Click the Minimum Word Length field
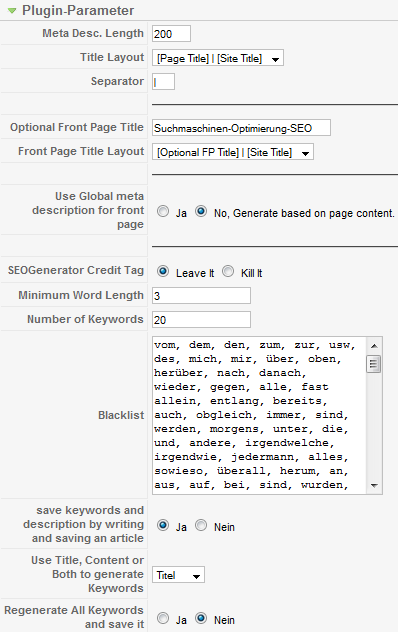 [201, 296]
